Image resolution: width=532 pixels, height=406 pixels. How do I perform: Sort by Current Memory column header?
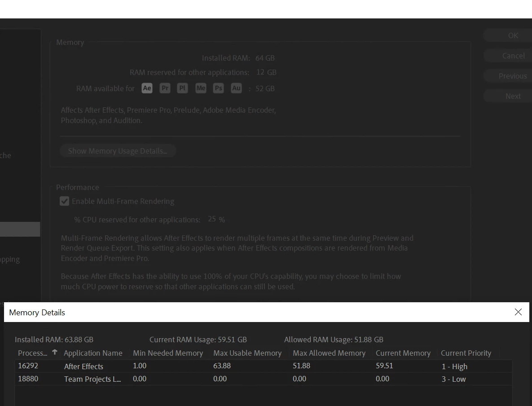(403, 353)
